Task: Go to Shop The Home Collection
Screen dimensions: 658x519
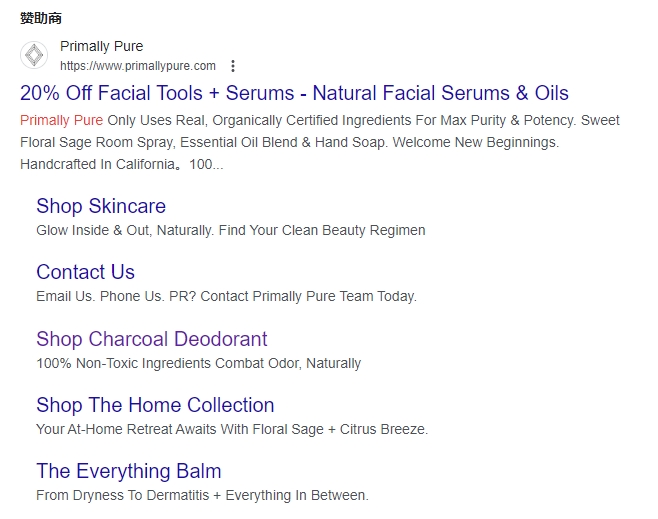Action: (155, 405)
